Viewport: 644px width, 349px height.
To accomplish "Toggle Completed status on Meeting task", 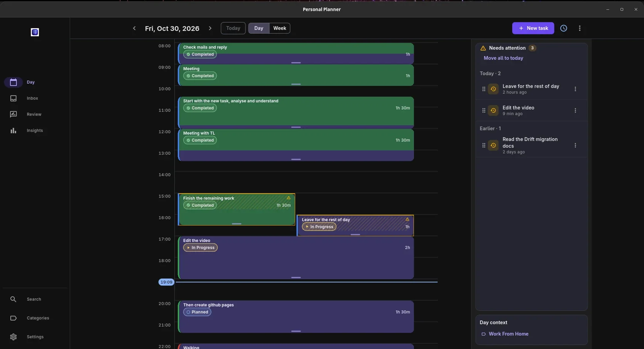I will [x=200, y=76].
